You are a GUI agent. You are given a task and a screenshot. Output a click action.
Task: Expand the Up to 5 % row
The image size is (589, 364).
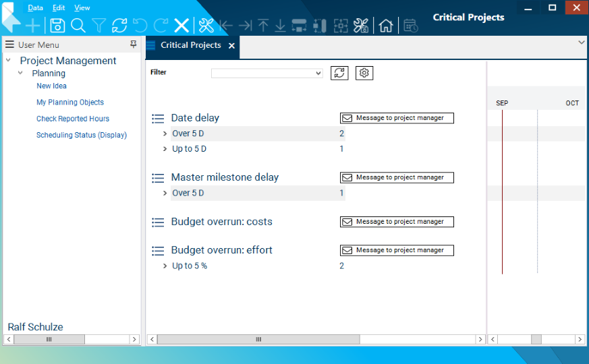(x=165, y=266)
